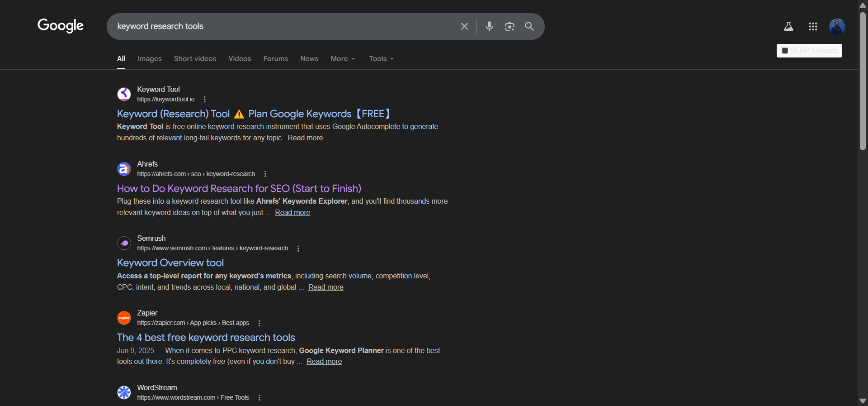This screenshot has width=868, height=406.
Task: Click Read more under Keyword Tool snippet
Action: (x=305, y=138)
